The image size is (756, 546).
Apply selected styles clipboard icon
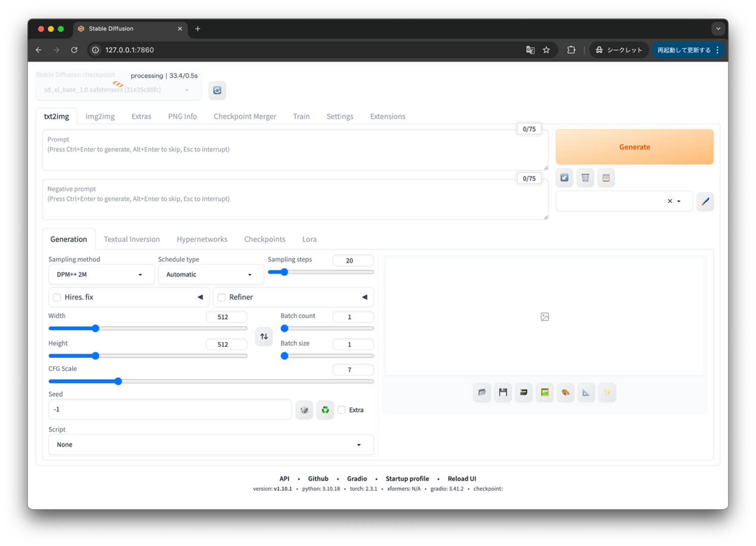pyautogui.click(x=606, y=178)
